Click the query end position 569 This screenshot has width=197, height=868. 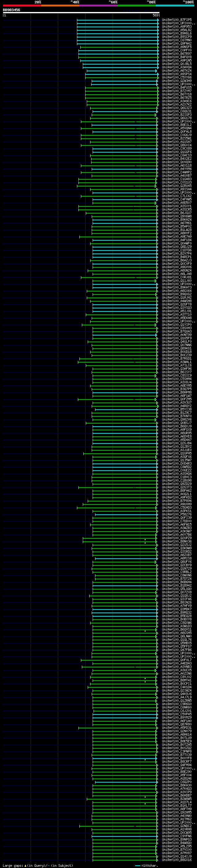pos(155,15)
